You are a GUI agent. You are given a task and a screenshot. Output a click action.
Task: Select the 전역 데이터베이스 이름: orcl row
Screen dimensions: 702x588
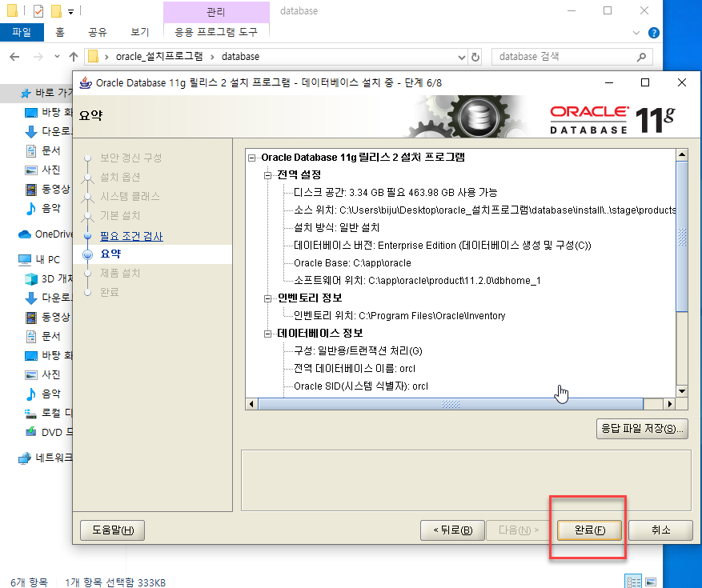pyautogui.click(x=354, y=369)
